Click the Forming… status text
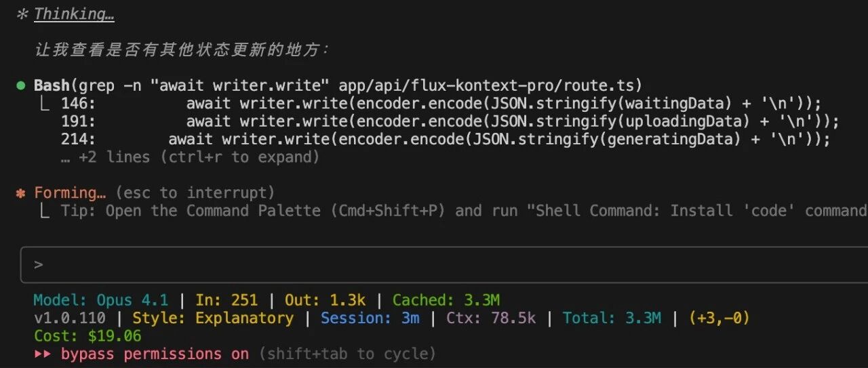868x368 pixels. [70, 193]
